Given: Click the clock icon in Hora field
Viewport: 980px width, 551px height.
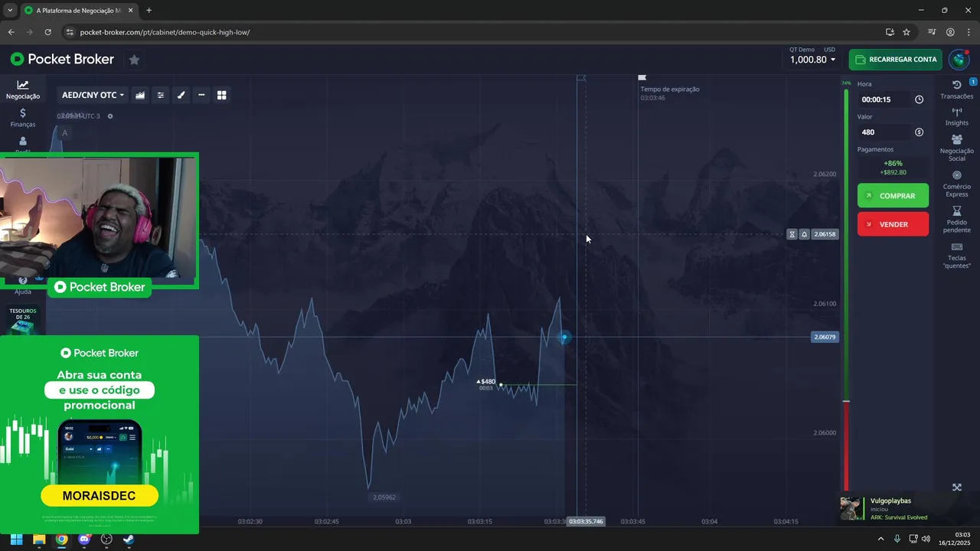Looking at the screenshot, I should coord(919,99).
